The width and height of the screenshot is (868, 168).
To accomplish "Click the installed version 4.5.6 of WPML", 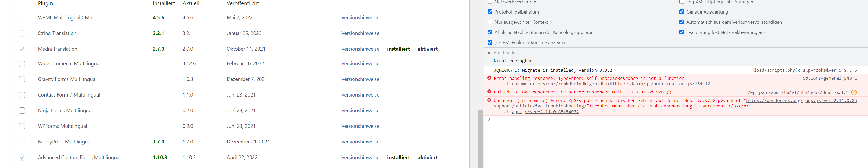I will (158, 17).
